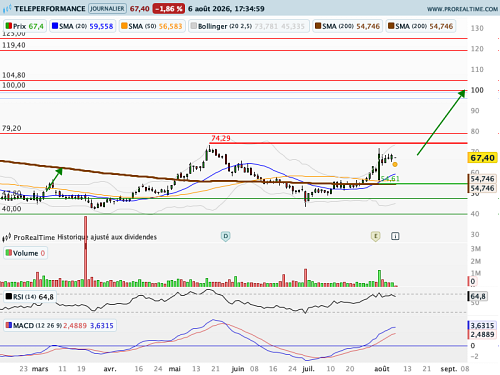Click the grey Bollinger legend swatch
Screen dimensions: 500x375
194,26
